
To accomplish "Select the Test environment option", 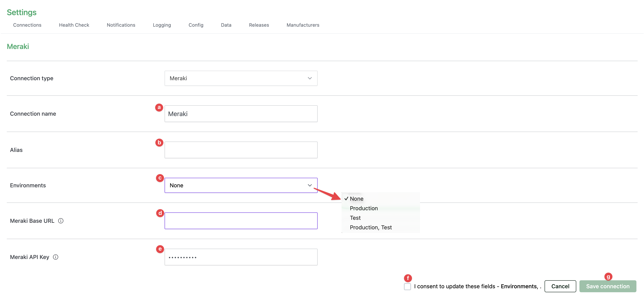I will (355, 218).
